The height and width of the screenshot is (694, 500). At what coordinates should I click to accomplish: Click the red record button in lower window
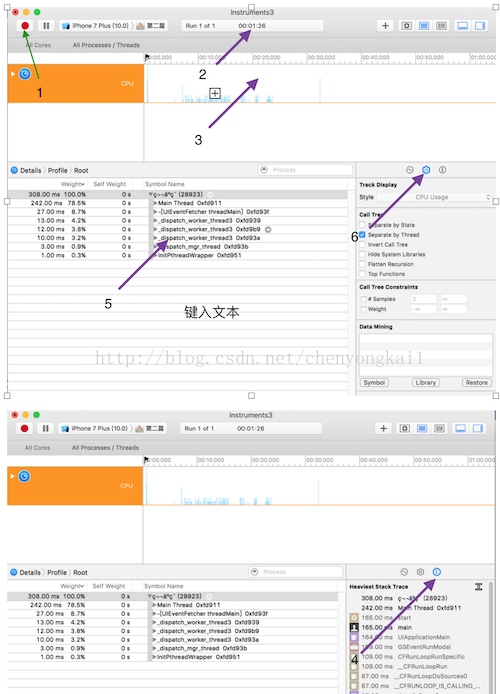point(24,428)
